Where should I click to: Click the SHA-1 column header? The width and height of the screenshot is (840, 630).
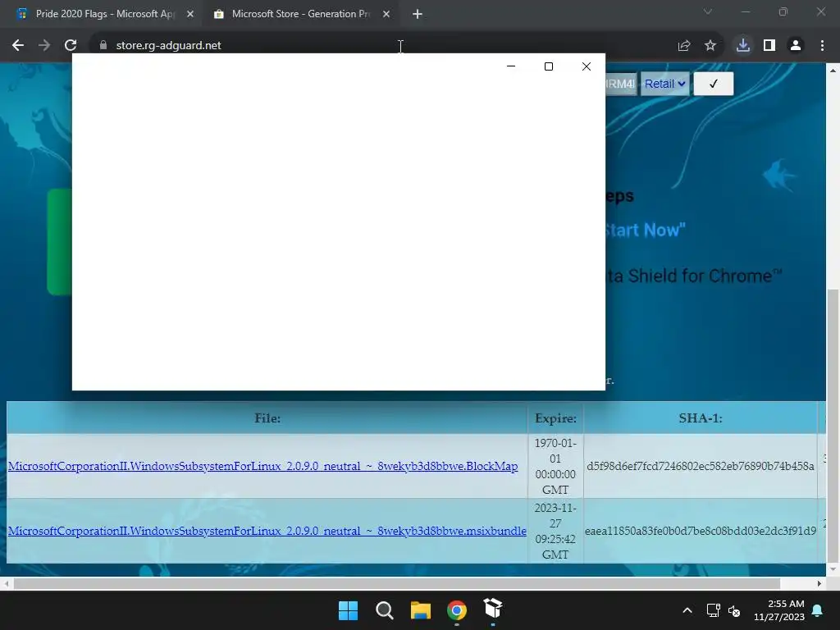click(701, 418)
